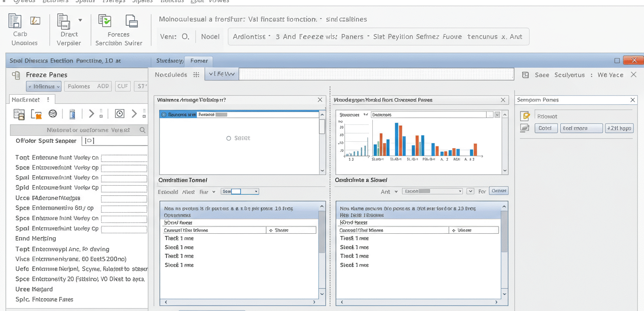Select the radio button in the highlighted blue list row
644x311 pixels.
click(164, 115)
